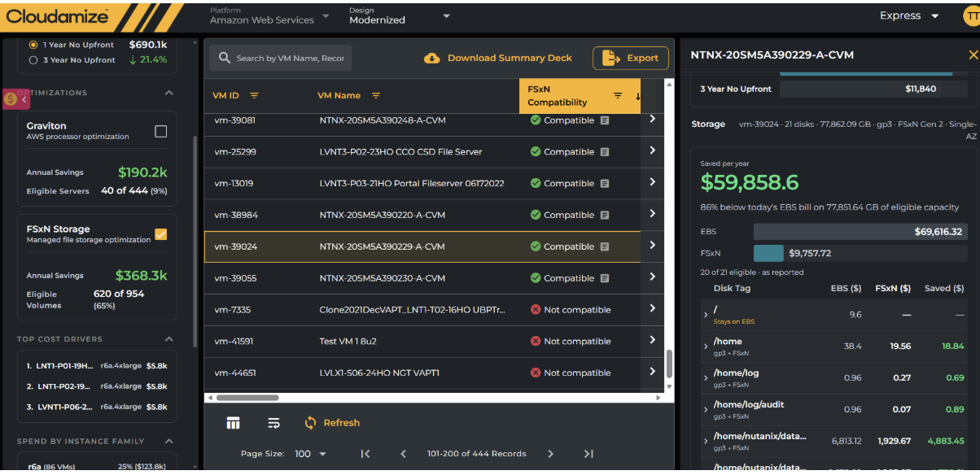Expand the /home/log/audit disk tag row
This screenshot has height=475, width=980.
pos(706,409)
